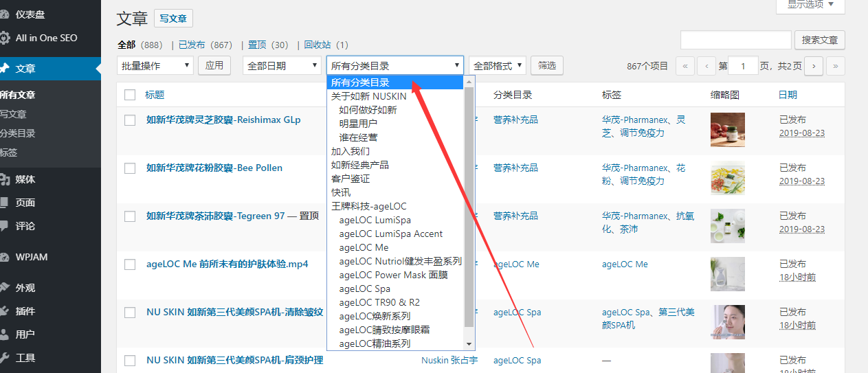
Task: Click the 写文章 button beside the title
Action: pos(174,19)
